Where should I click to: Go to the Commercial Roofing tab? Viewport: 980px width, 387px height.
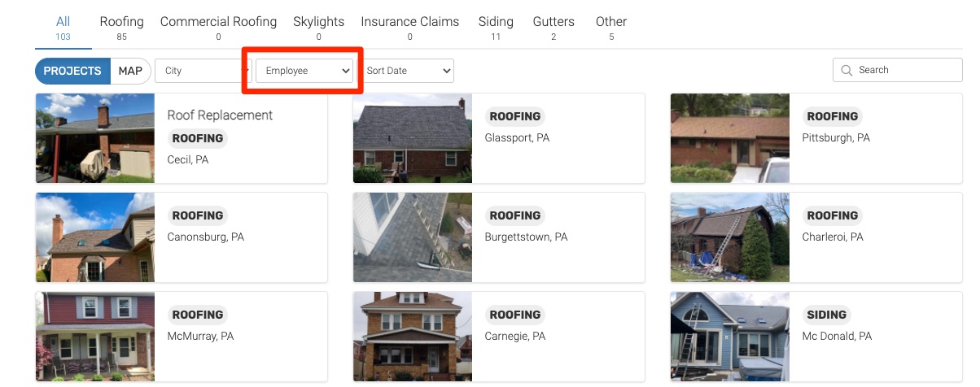pos(218,22)
